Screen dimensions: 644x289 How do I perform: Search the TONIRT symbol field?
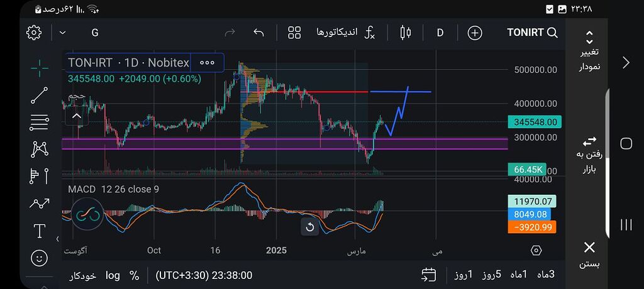(x=532, y=33)
